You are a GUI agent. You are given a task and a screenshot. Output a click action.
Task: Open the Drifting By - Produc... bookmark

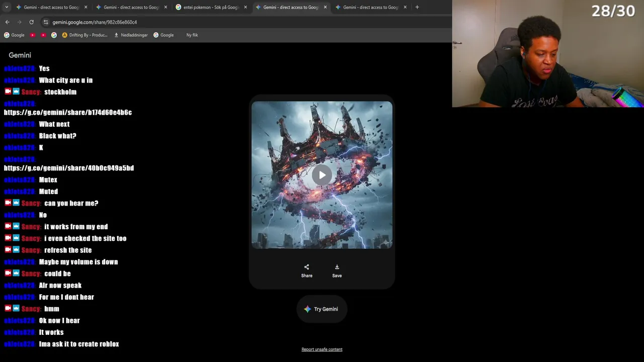pos(85,35)
